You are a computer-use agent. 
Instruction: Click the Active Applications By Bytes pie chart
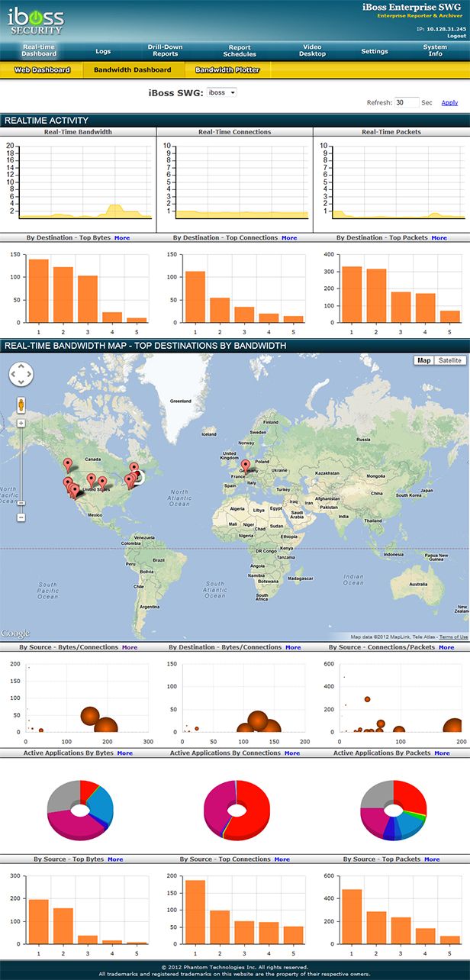(x=80, y=811)
